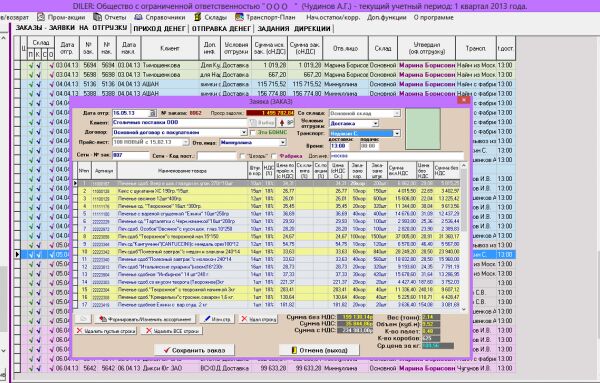The height and width of the screenshot is (383, 600).
Task: Click the red X of Удалить пустые строки
Action: click(80, 331)
